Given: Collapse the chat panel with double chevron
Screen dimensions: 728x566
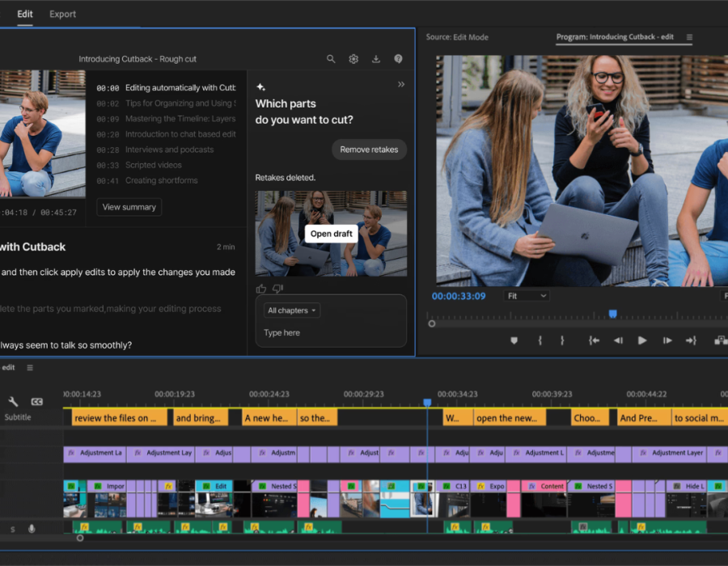Looking at the screenshot, I should tap(400, 84).
